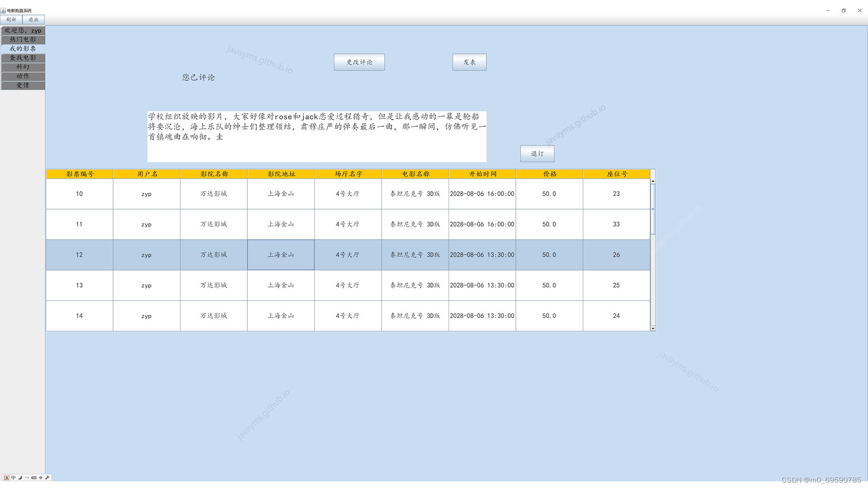Open the 热门电影 sidebar tab

tap(23, 39)
